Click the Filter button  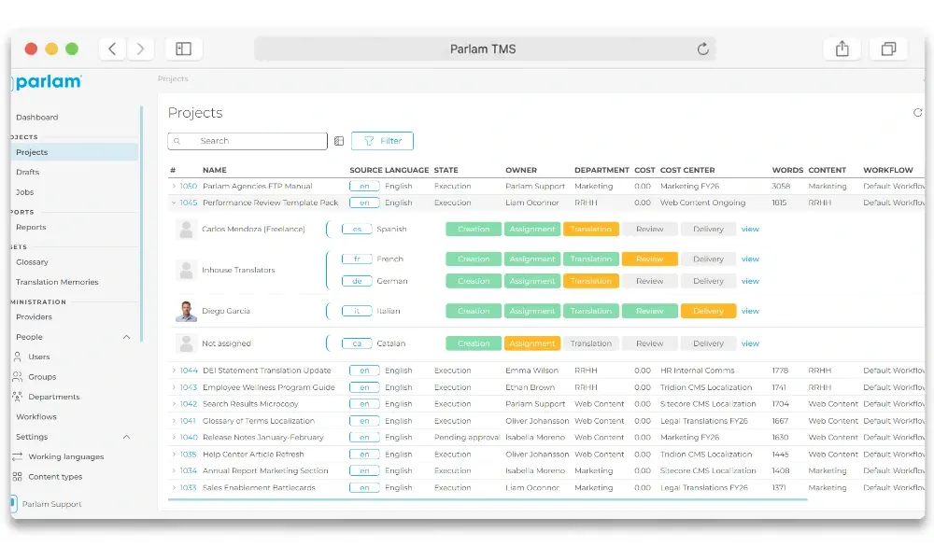pos(382,141)
